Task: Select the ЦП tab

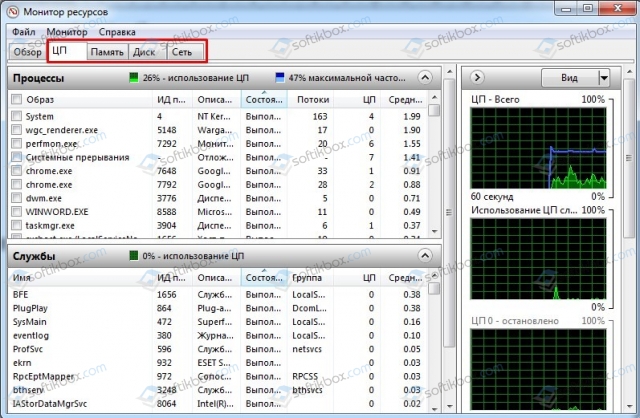Action: pyautogui.click(x=66, y=51)
